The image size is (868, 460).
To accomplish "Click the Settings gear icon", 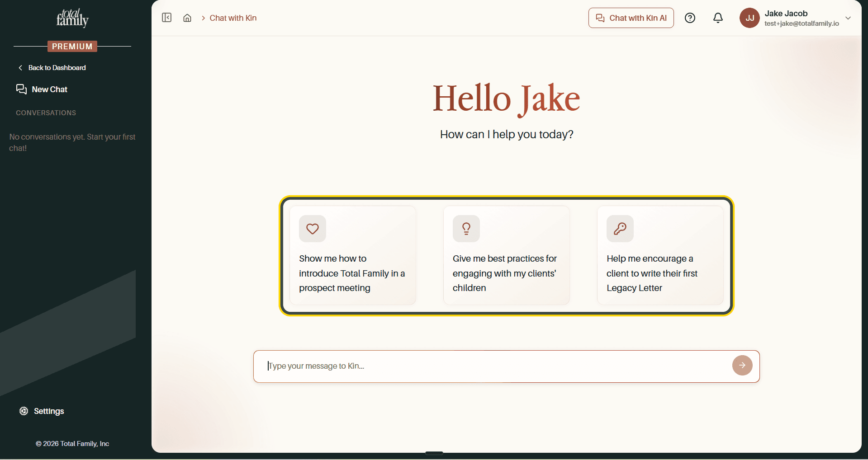I will click(24, 411).
